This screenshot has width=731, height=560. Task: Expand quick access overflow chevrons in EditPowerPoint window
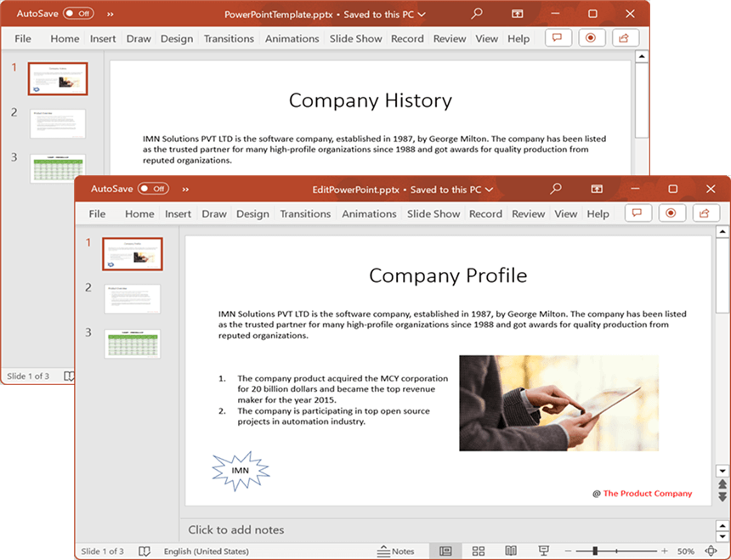pos(185,189)
